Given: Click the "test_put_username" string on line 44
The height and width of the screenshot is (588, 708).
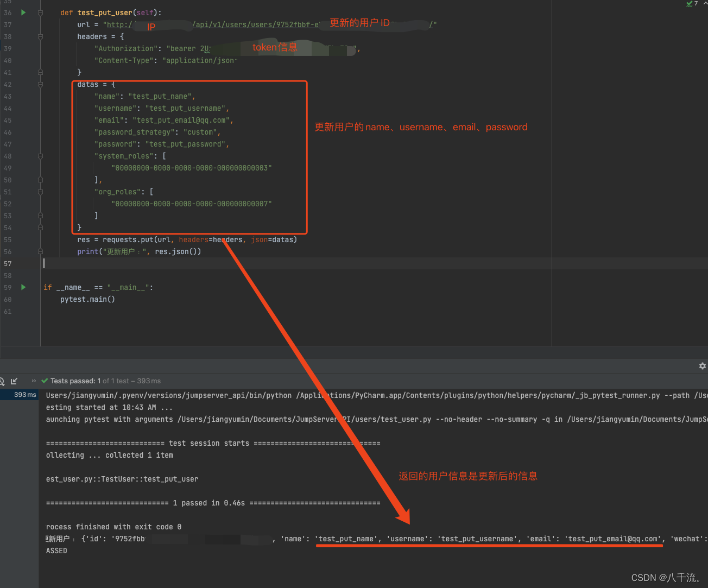Looking at the screenshot, I should pyautogui.click(x=185, y=108).
